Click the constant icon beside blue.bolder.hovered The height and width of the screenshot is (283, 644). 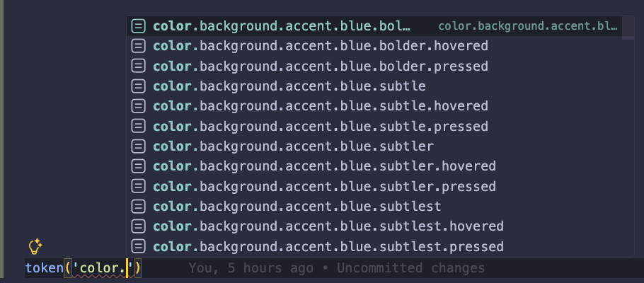[x=139, y=46]
